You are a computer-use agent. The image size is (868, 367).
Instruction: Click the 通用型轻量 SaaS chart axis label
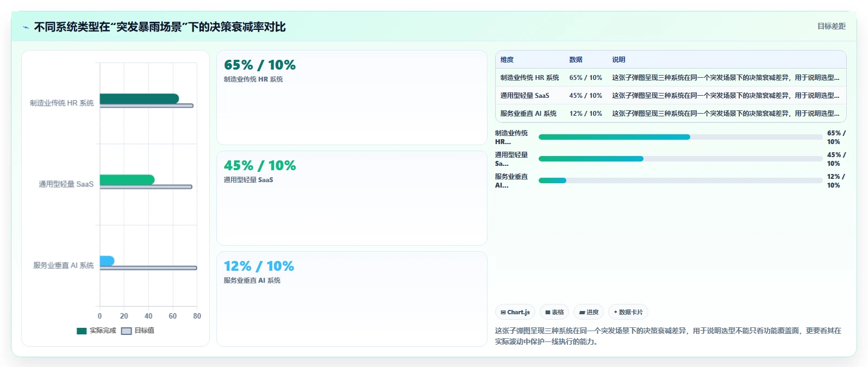(66, 184)
